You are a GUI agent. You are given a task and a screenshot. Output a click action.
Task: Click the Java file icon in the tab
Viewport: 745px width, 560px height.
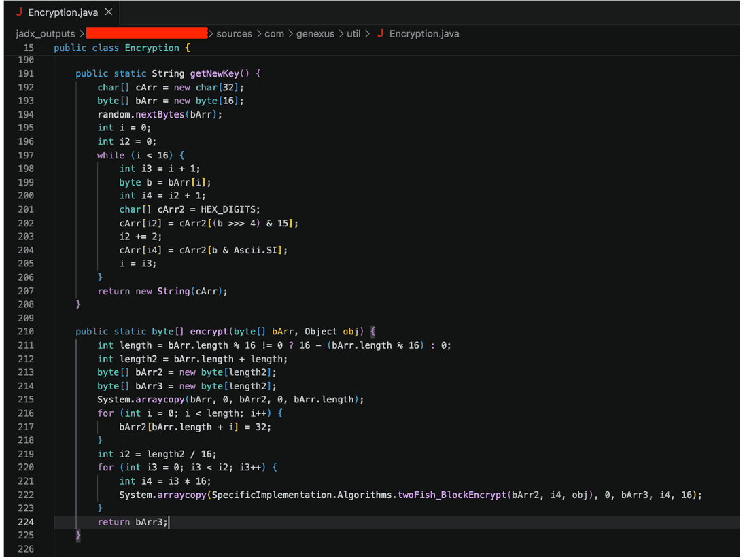[19, 12]
